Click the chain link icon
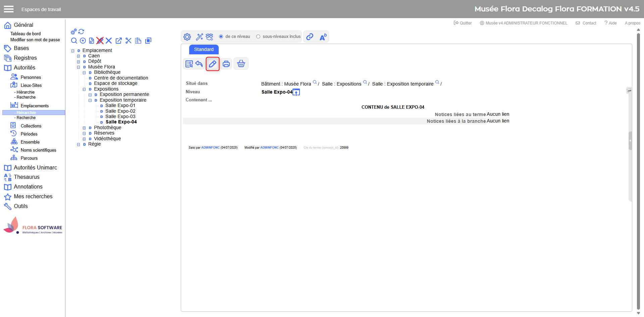The width and height of the screenshot is (644, 317). (310, 37)
